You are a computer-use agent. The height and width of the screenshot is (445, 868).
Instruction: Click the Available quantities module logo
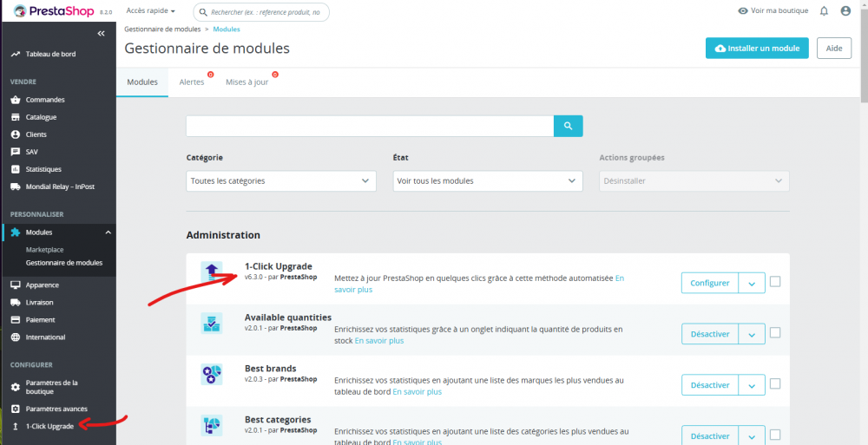click(212, 324)
